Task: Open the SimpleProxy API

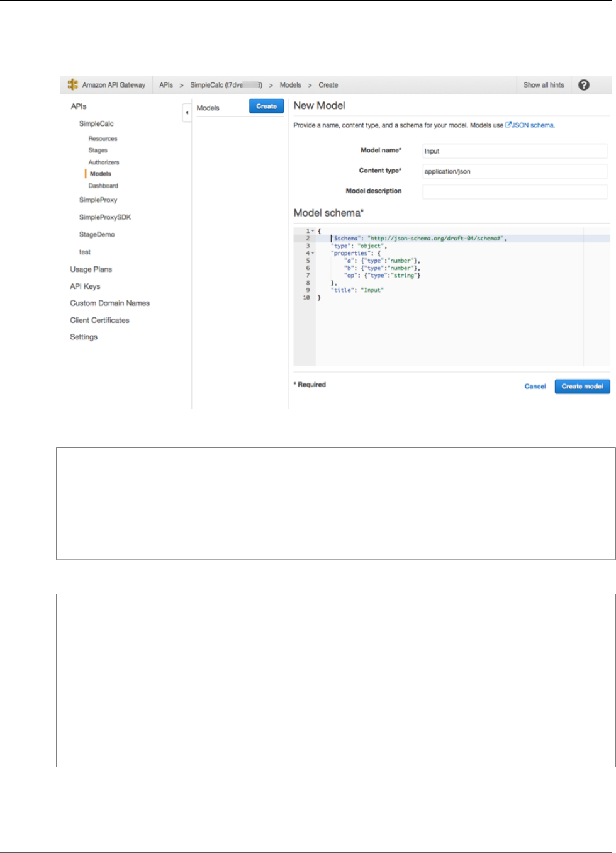Action: pyautogui.click(x=98, y=200)
